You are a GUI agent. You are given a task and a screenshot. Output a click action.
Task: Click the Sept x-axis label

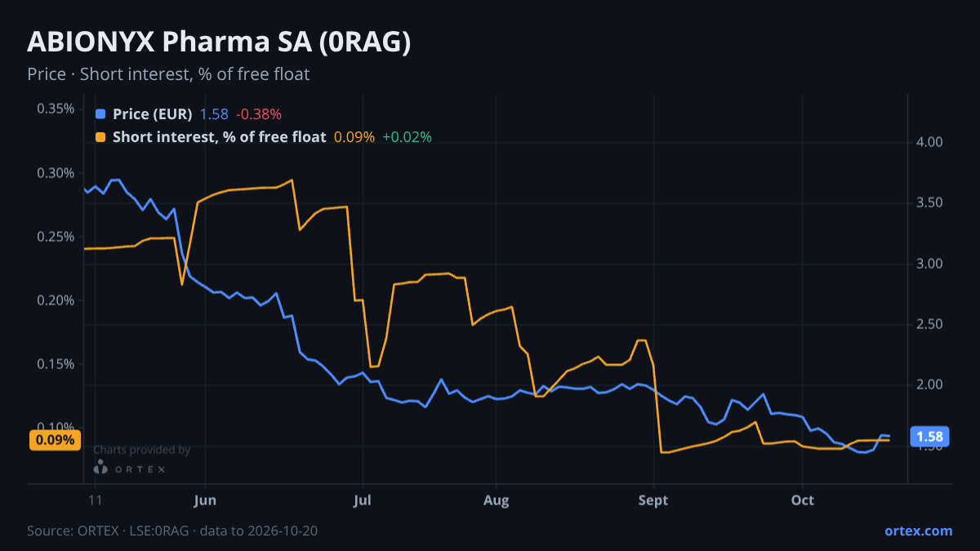point(653,500)
